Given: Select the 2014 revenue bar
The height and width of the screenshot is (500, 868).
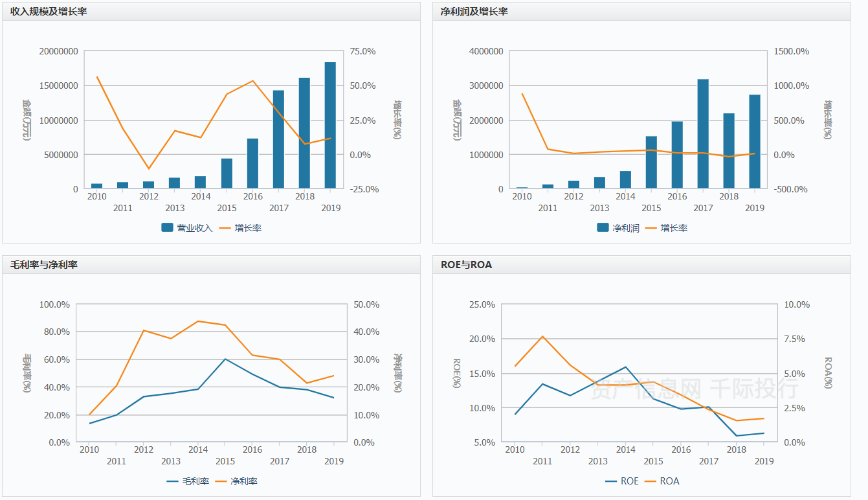Looking at the screenshot, I should [201, 183].
